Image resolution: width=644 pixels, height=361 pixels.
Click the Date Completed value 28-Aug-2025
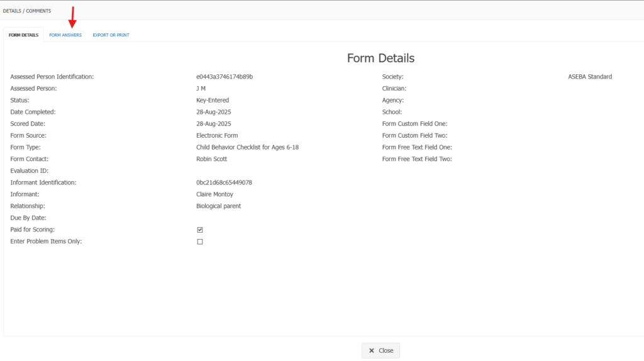[x=213, y=112]
